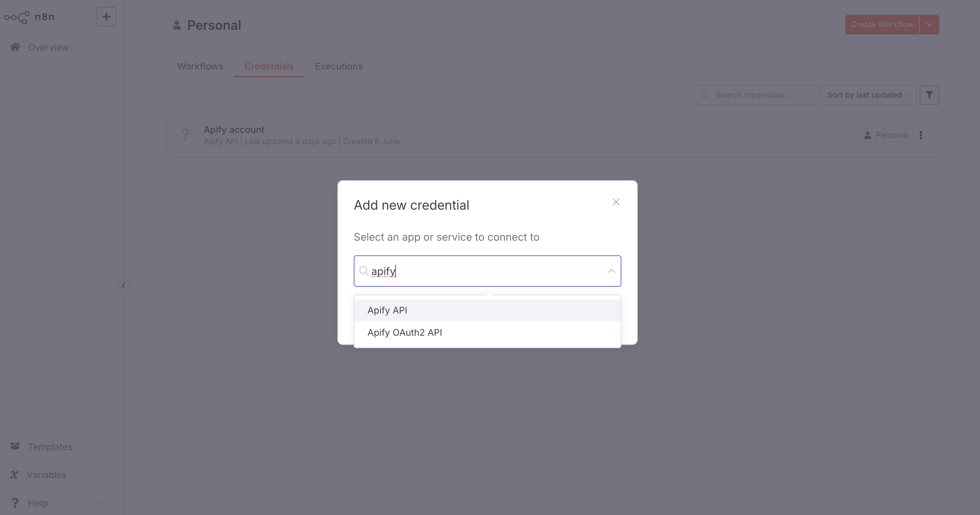Click the question mark icon on Apify account
The width and height of the screenshot is (980, 515).
coord(185,135)
